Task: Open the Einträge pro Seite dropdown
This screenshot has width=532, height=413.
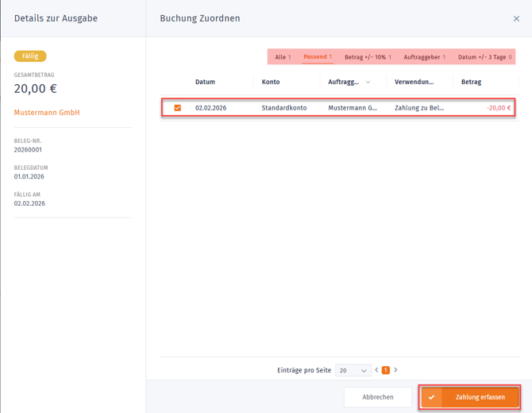Action: 353,370
